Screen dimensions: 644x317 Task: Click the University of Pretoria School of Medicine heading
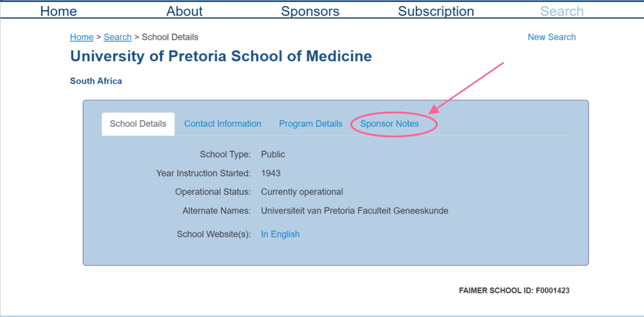(221, 56)
